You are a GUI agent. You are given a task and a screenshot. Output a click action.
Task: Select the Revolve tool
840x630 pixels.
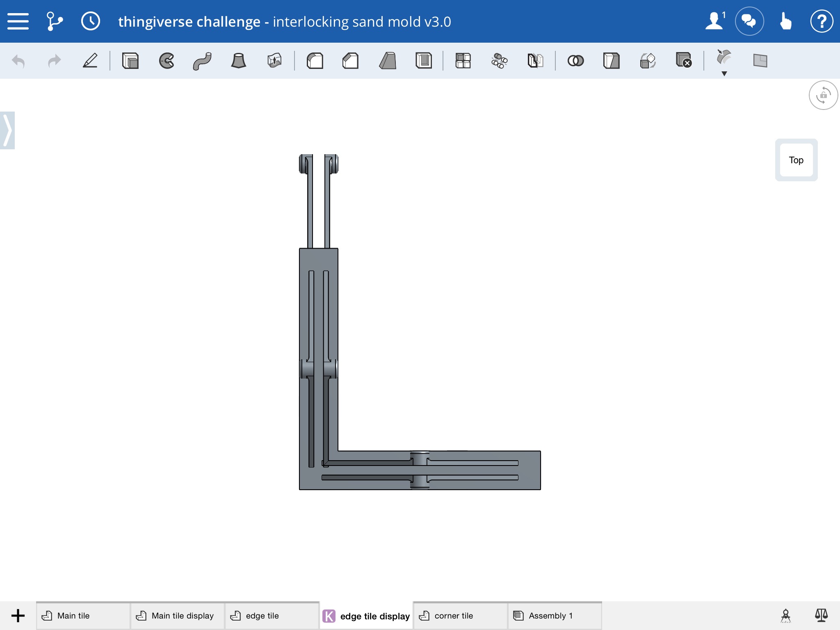167,61
